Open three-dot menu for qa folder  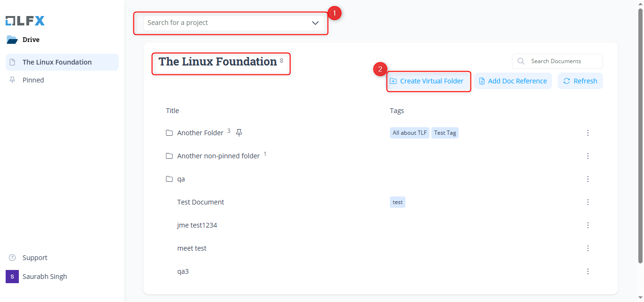point(588,179)
